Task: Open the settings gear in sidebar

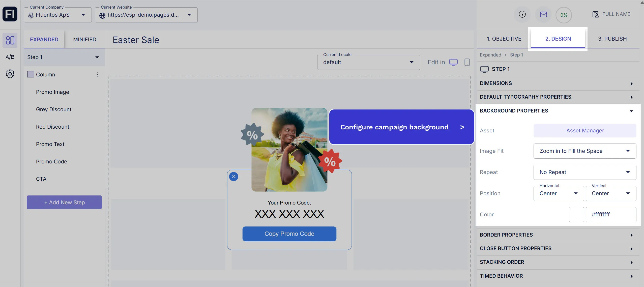Action: (10, 74)
